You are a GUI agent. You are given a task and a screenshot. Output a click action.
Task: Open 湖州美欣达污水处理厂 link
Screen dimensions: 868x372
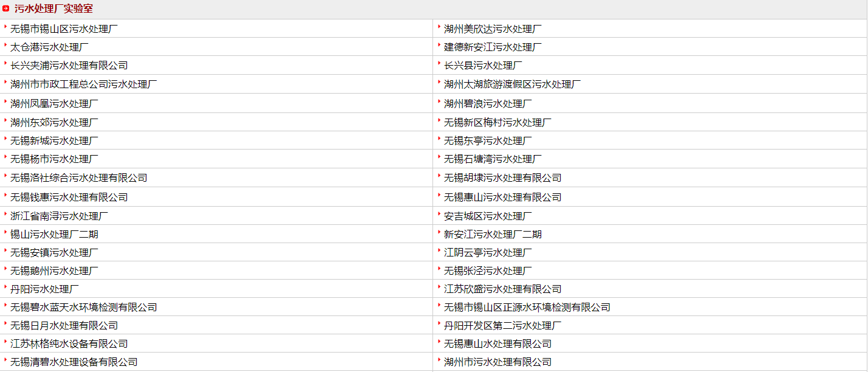[493, 29]
